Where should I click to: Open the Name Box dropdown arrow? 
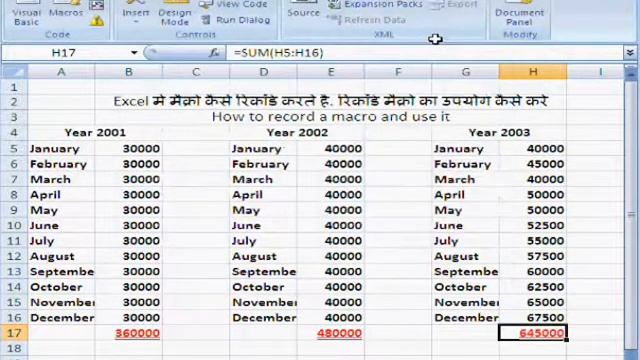(134, 53)
